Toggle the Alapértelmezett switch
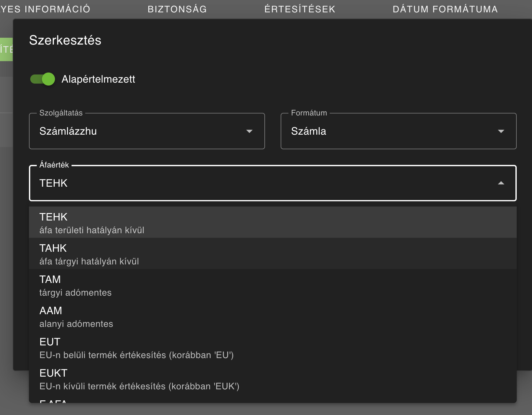 coord(43,79)
